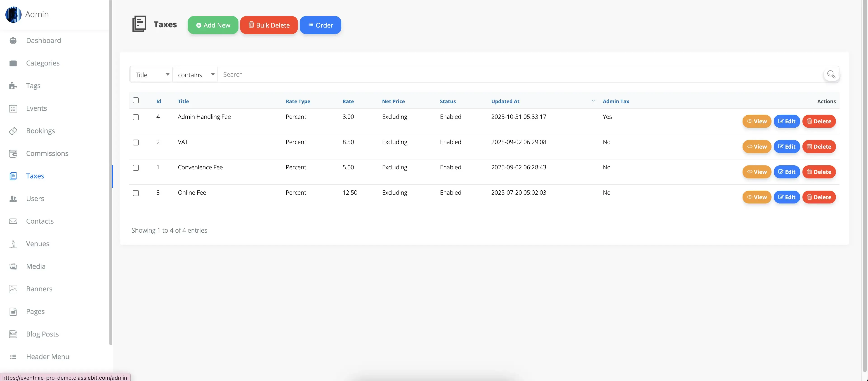Open the Title search field dropdown

pyautogui.click(x=151, y=75)
